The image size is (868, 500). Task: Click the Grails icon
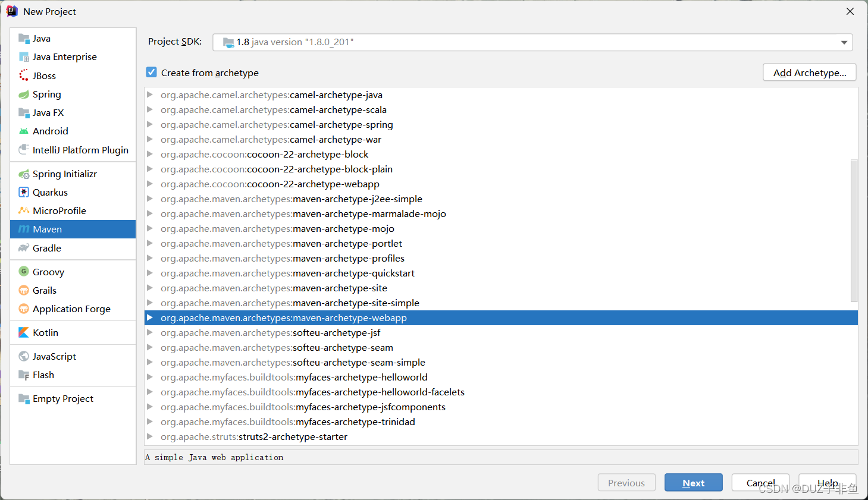pyautogui.click(x=24, y=290)
